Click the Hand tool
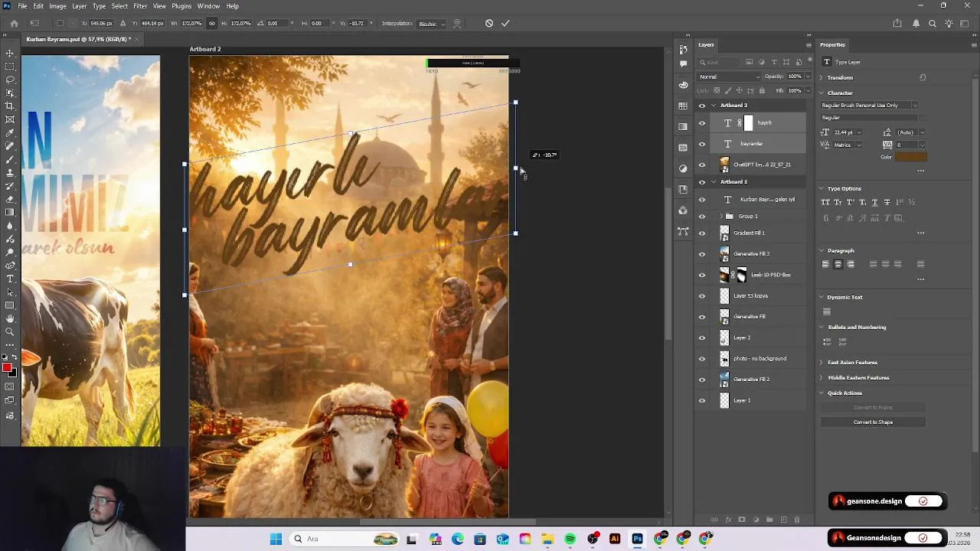This screenshot has height=551, width=980. coord(10,318)
